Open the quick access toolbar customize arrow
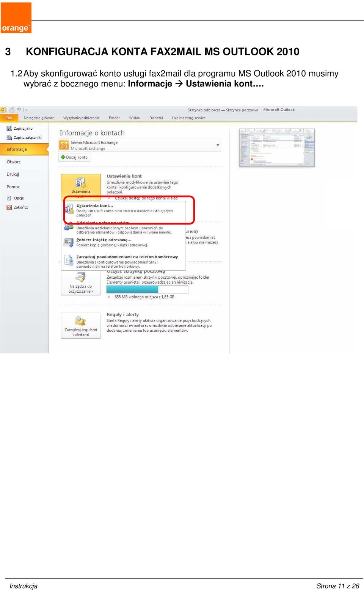The width and height of the screenshot is (364, 590). coord(26,110)
